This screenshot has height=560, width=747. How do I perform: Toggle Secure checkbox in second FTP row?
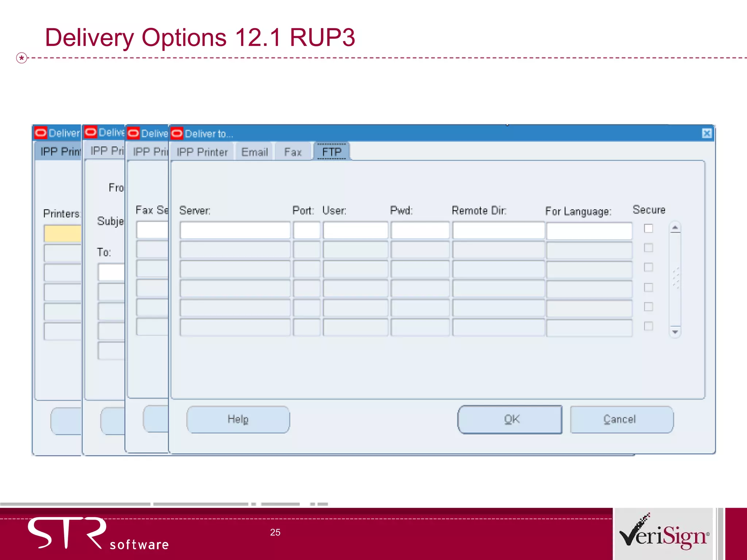pos(649,248)
